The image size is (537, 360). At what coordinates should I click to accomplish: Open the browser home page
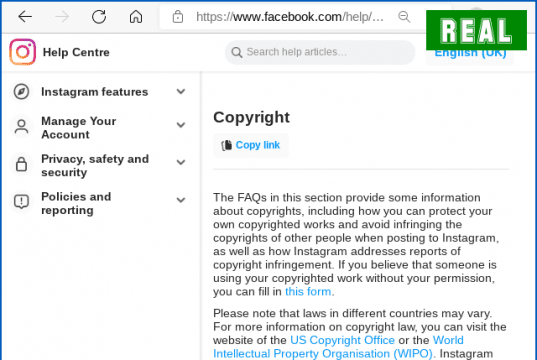click(136, 16)
